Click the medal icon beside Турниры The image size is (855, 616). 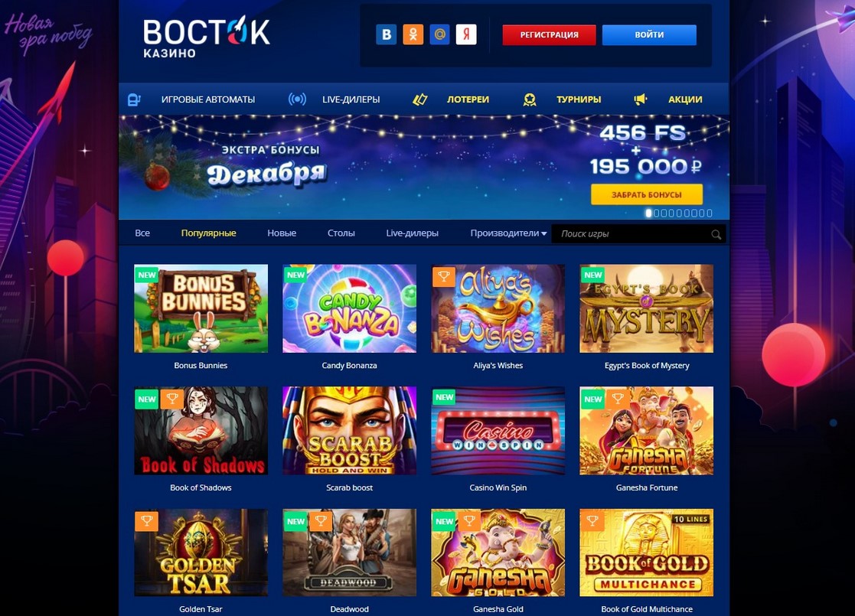530,99
